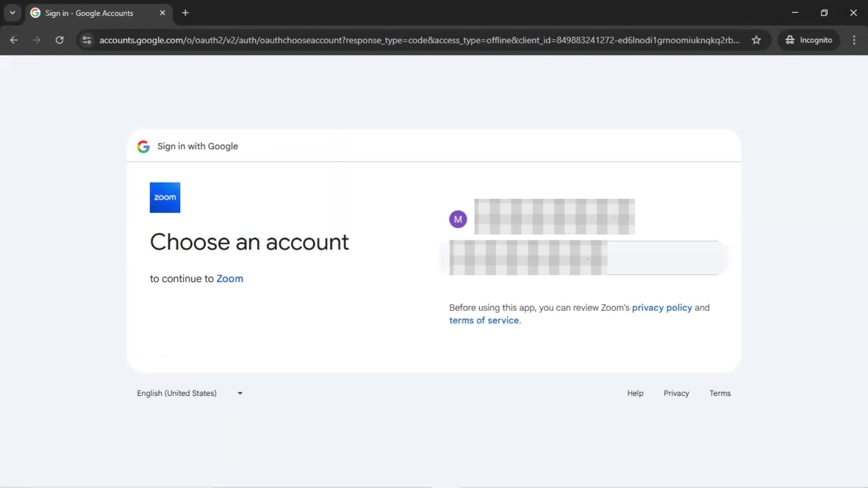Viewport: 868px width, 488px height.
Task: Bookmark this page with the star icon
Action: click(x=756, y=40)
